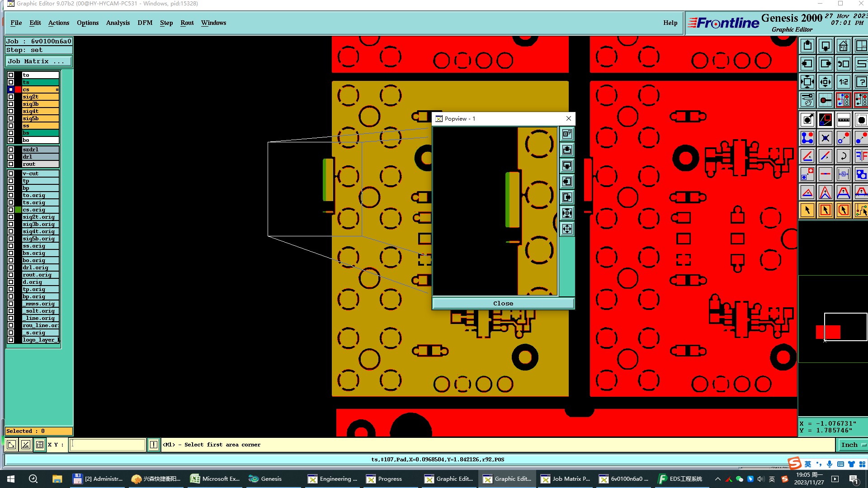Click the 1:2 zoom ratio icon
868x488 pixels.
[x=843, y=82]
